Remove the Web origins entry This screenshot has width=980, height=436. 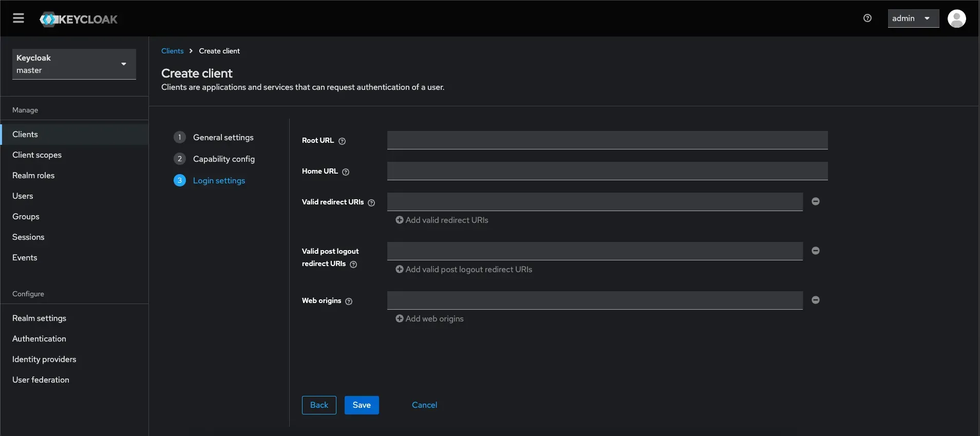point(816,300)
